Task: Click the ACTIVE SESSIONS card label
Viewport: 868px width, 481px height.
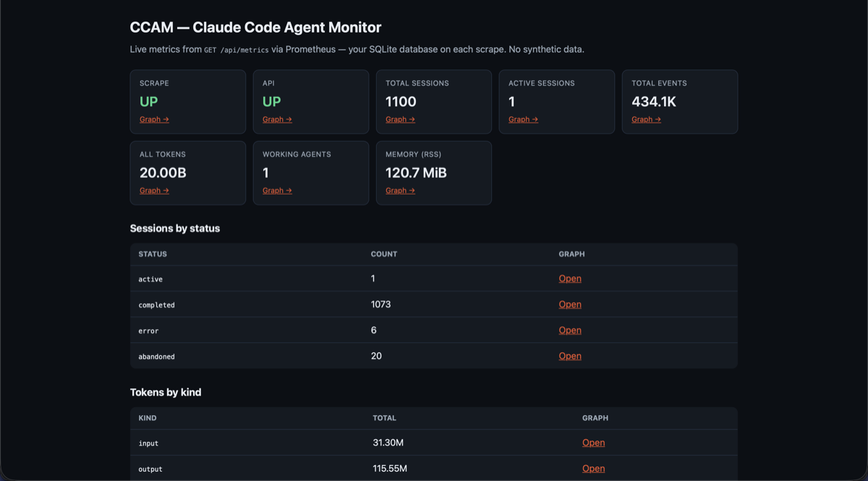Action: click(542, 83)
